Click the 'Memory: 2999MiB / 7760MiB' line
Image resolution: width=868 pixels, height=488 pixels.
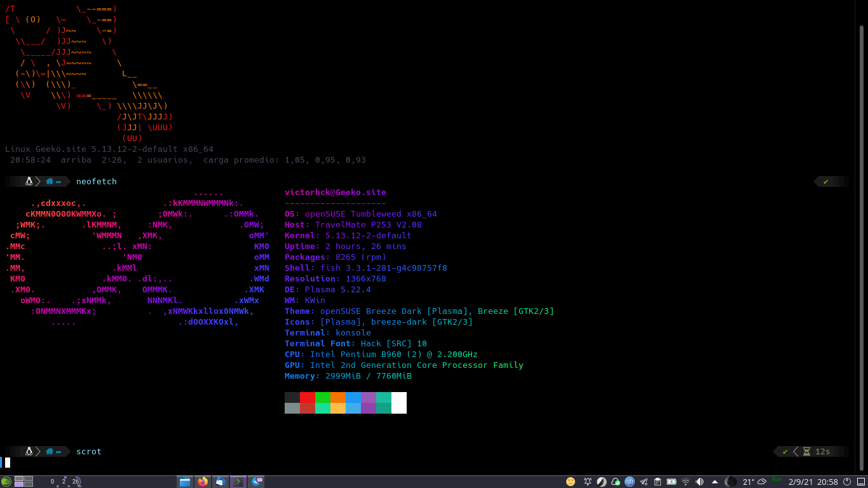click(348, 376)
